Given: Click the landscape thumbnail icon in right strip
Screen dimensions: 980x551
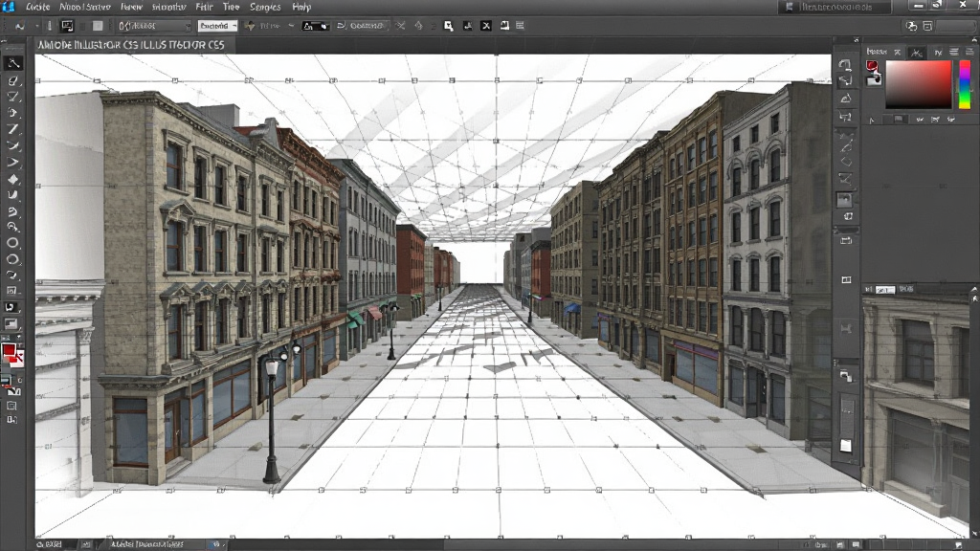Looking at the screenshot, I should (844, 200).
